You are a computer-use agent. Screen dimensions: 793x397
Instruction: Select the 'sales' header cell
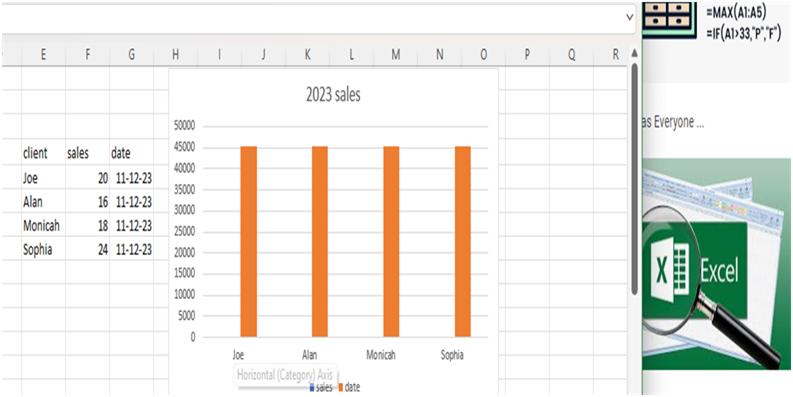click(x=87, y=153)
